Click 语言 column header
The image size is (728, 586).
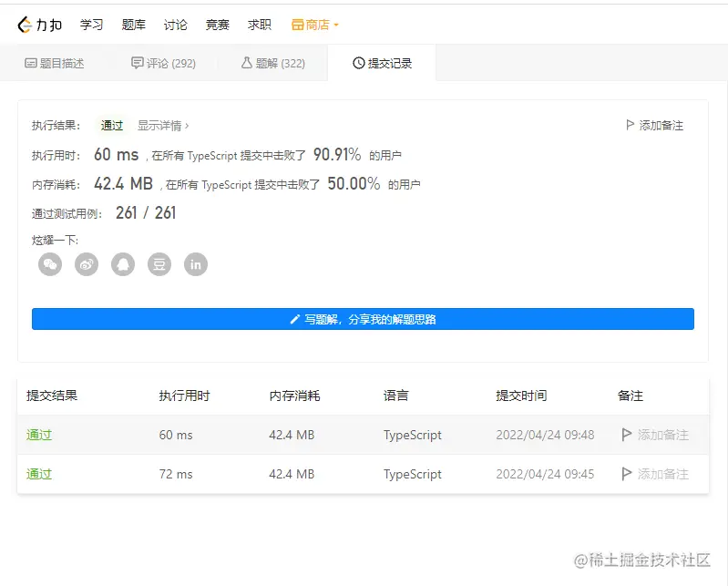click(x=396, y=396)
